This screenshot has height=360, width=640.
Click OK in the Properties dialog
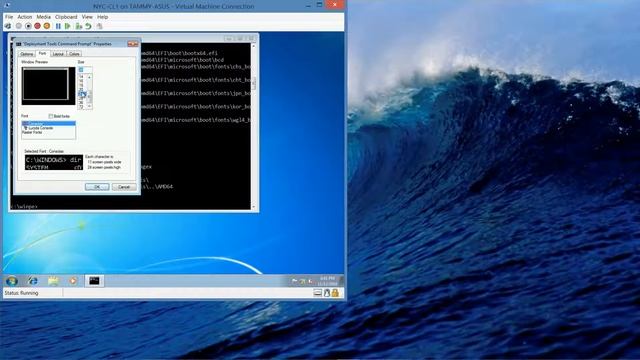[97, 187]
